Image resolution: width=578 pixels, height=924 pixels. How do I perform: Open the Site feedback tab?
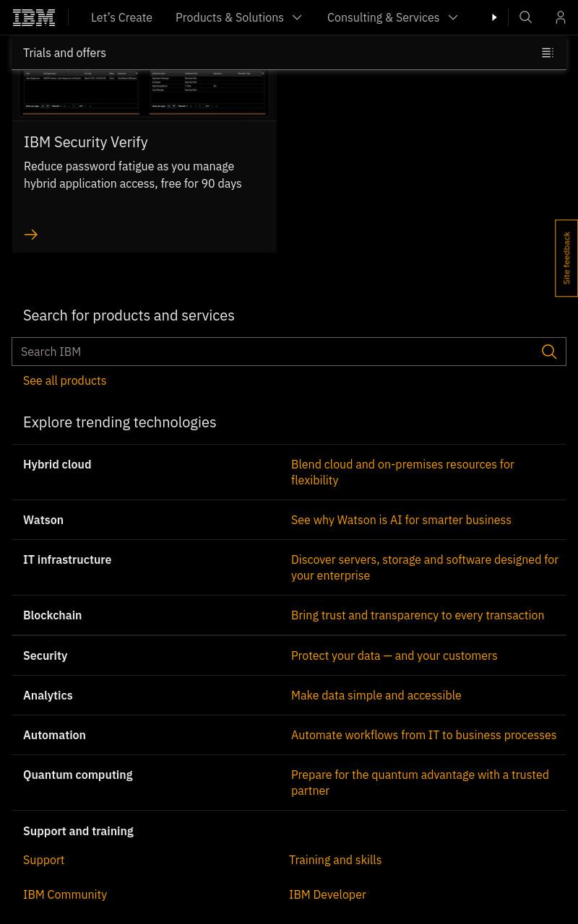pyautogui.click(x=566, y=258)
